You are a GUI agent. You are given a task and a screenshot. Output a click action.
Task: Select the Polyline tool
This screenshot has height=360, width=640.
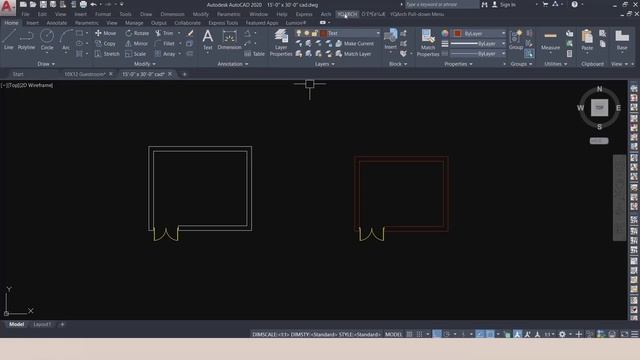(x=26, y=40)
